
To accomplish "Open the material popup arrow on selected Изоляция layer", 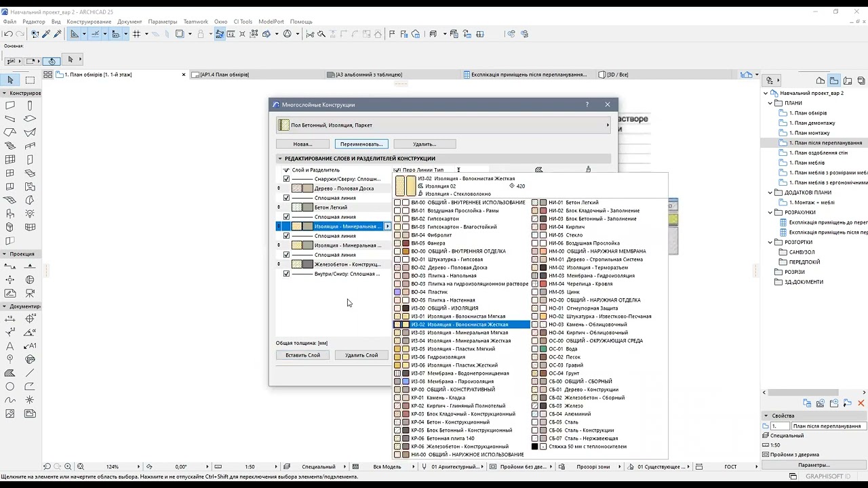I will (387, 226).
